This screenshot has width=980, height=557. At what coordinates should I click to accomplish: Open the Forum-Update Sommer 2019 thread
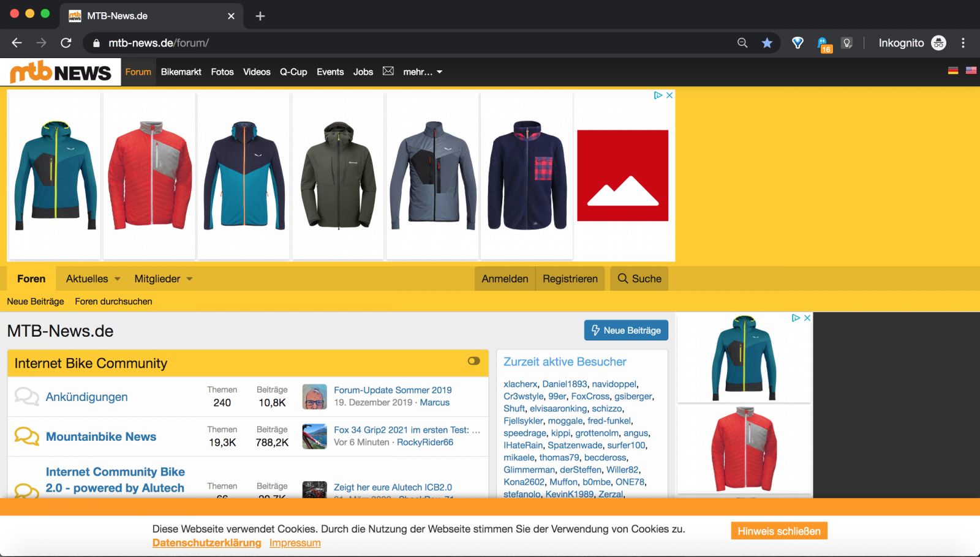pyautogui.click(x=393, y=390)
